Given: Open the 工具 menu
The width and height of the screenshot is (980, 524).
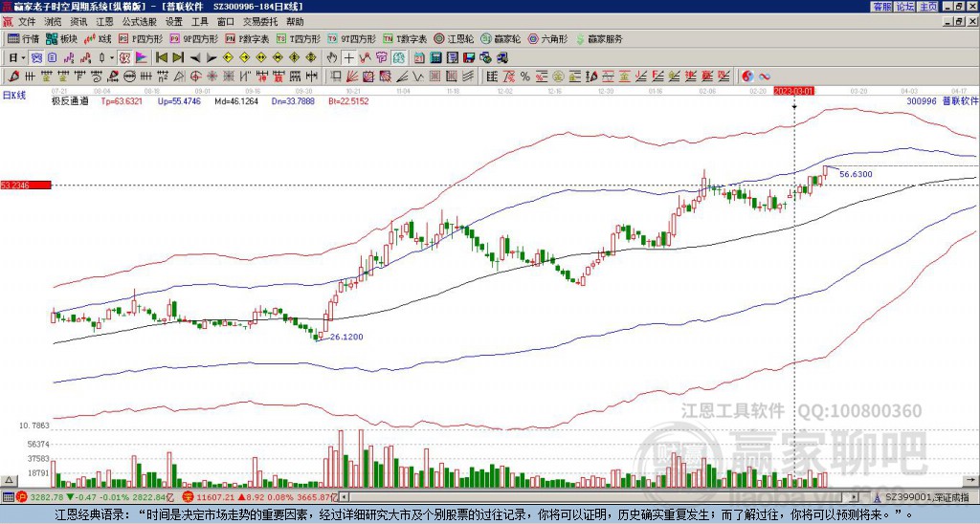Looking at the screenshot, I should [x=199, y=22].
